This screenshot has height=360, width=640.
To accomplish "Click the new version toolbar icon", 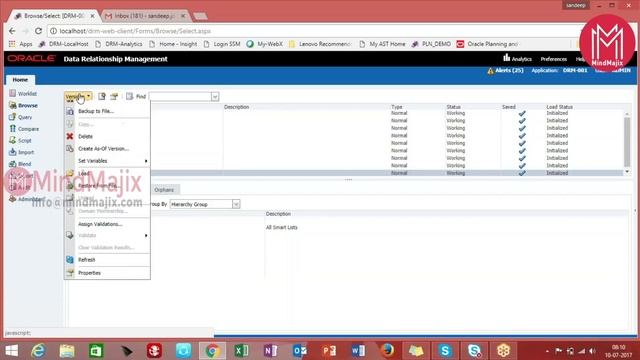I will coord(102,96).
